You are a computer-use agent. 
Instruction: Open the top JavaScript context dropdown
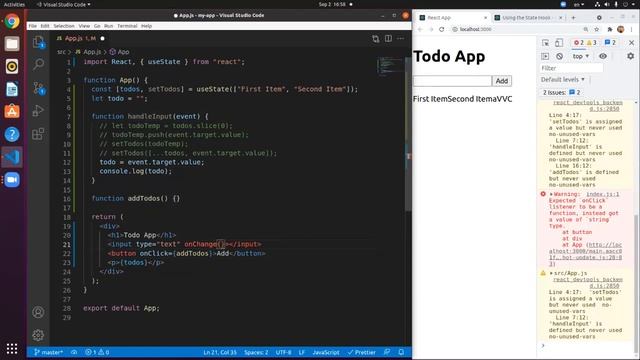tap(581, 56)
